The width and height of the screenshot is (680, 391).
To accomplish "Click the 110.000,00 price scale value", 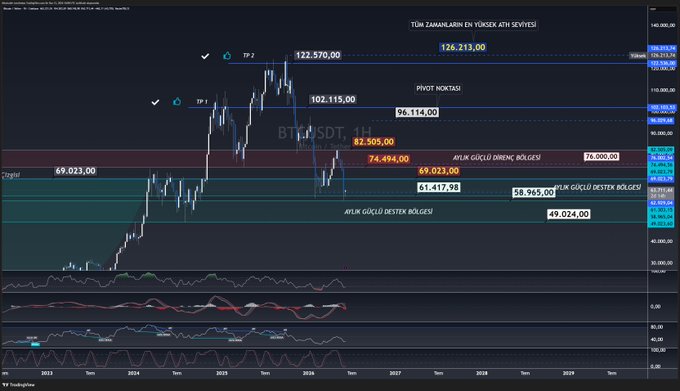I will pyautogui.click(x=663, y=90).
